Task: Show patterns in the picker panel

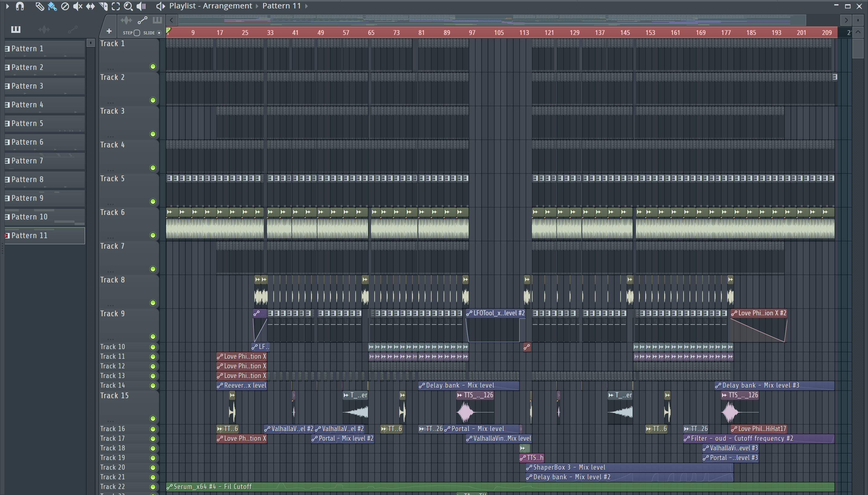Action: (16, 29)
